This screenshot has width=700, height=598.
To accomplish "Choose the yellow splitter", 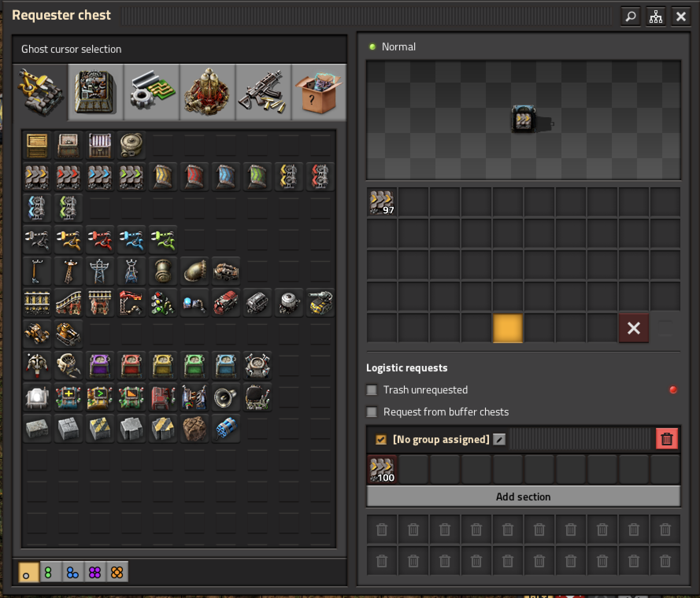I will pos(289,177).
